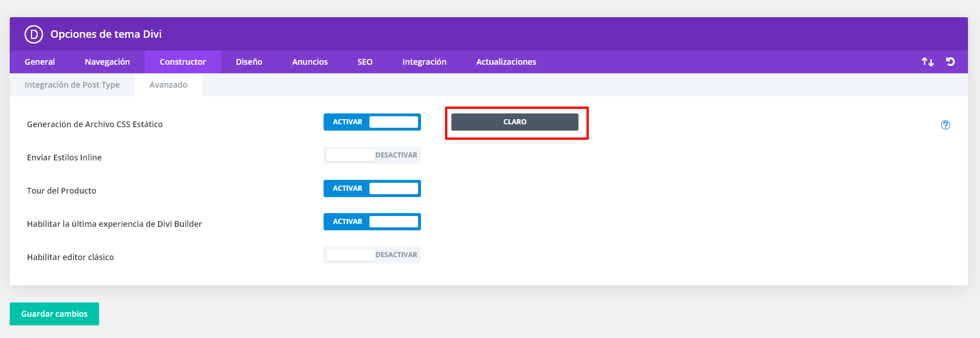The image size is (980, 338).
Task: Click the Divi logo icon in header
Action: coord(34,34)
